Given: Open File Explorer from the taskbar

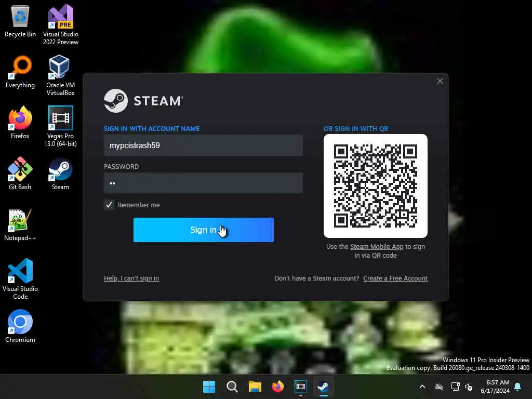Looking at the screenshot, I should pos(255,387).
